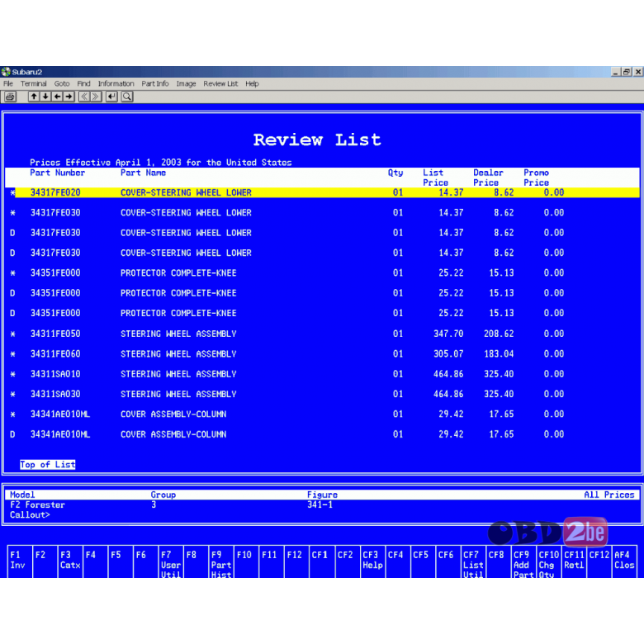
Task: Click the CF2 function key button
Action: click(348, 561)
